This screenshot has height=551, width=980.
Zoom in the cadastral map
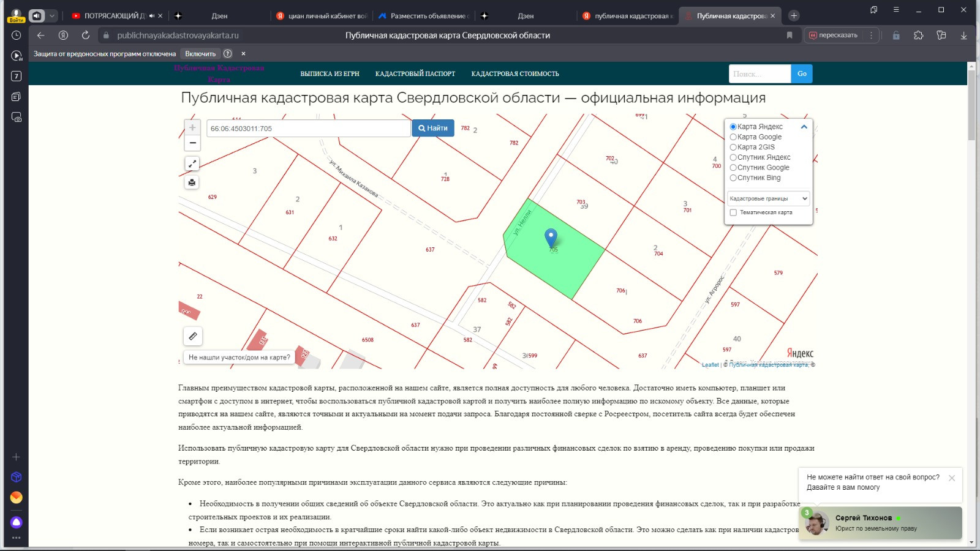[x=192, y=128]
